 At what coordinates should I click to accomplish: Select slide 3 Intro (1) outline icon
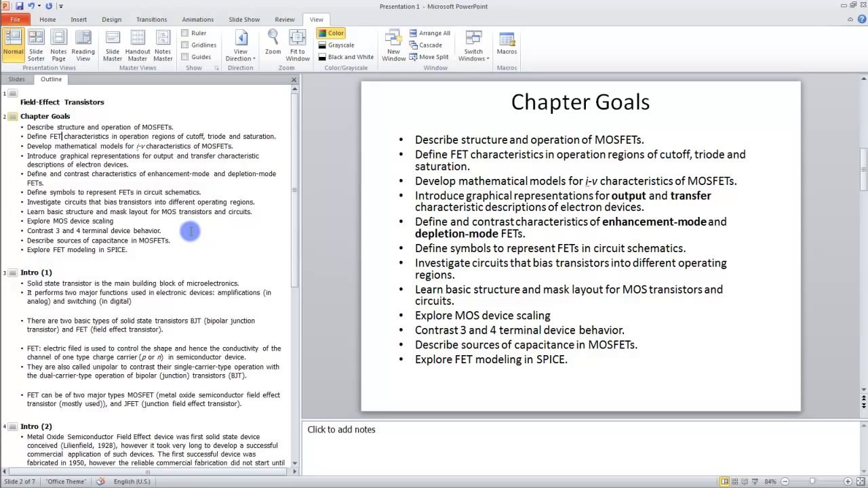click(12, 272)
